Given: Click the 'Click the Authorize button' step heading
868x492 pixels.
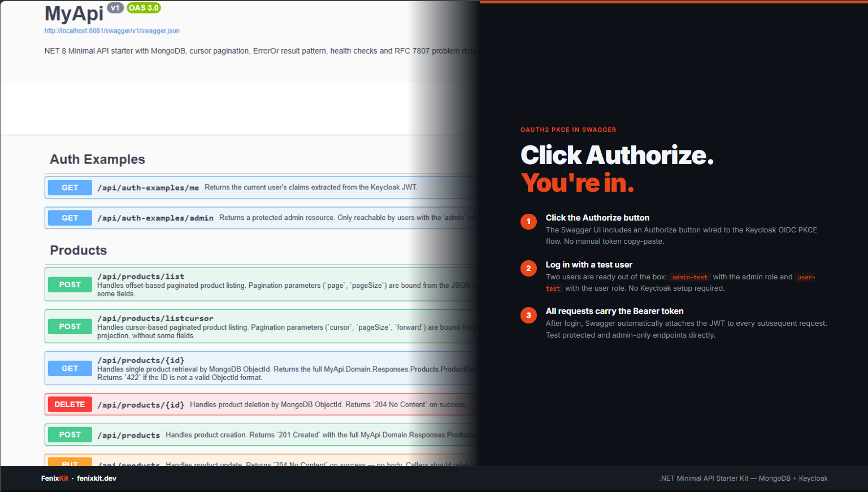Looking at the screenshot, I should click(x=597, y=218).
